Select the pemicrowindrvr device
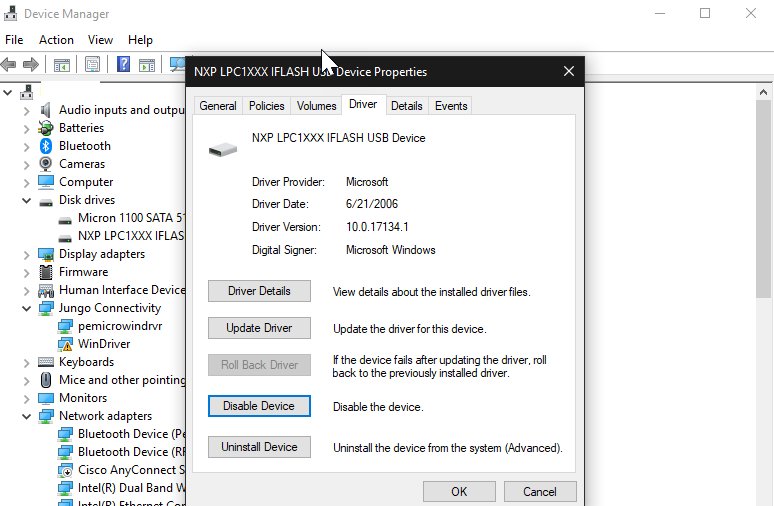Image resolution: width=774 pixels, height=506 pixels. coord(120,326)
